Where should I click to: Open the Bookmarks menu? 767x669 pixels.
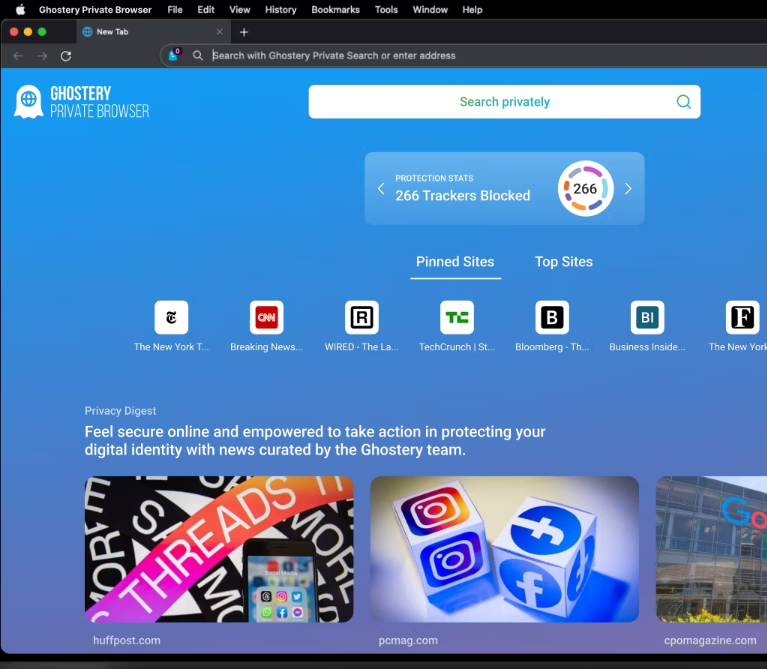[x=336, y=10]
